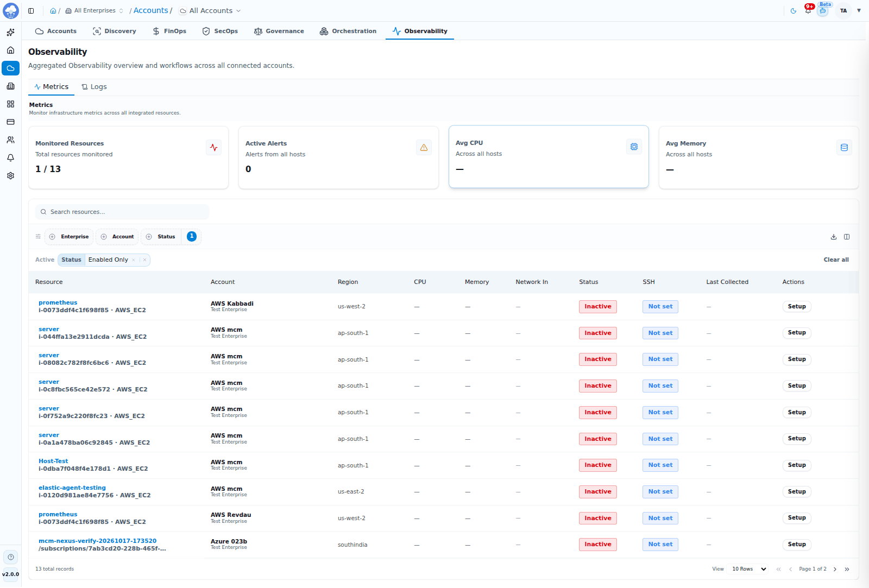Screen dimensions: 869x588
Task: Click in the Search resources field
Action: pyautogui.click(x=122, y=212)
